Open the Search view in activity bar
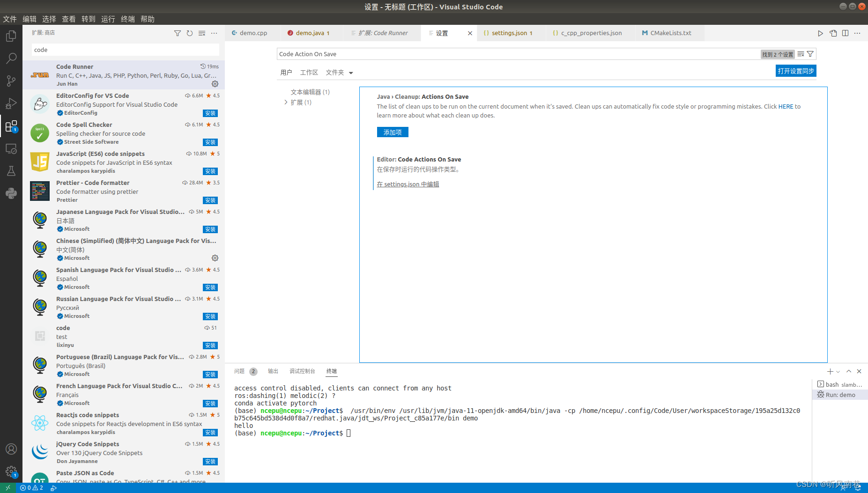This screenshot has width=868, height=493. 11,59
